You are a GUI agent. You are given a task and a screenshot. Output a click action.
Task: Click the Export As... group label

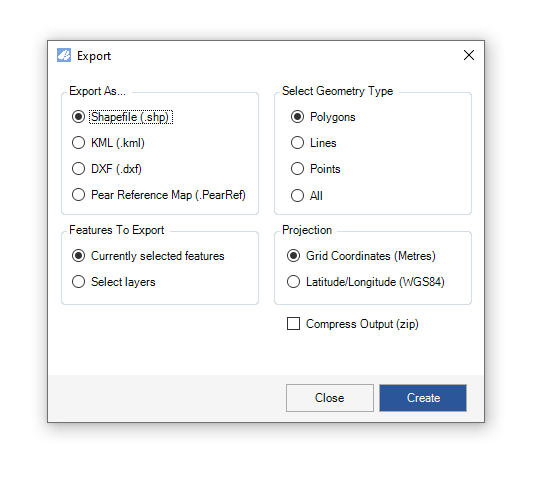pyautogui.click(x=97, y=91)
